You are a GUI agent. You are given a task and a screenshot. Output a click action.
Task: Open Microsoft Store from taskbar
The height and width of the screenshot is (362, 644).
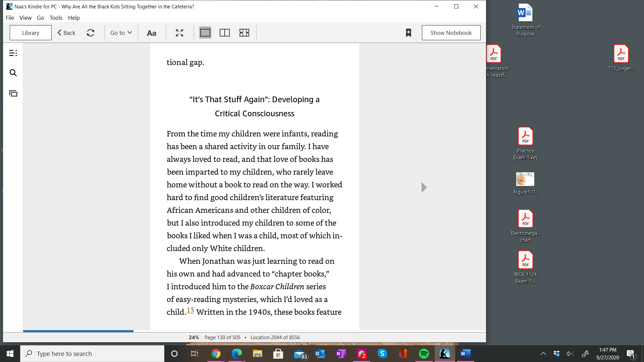point(278,354)
